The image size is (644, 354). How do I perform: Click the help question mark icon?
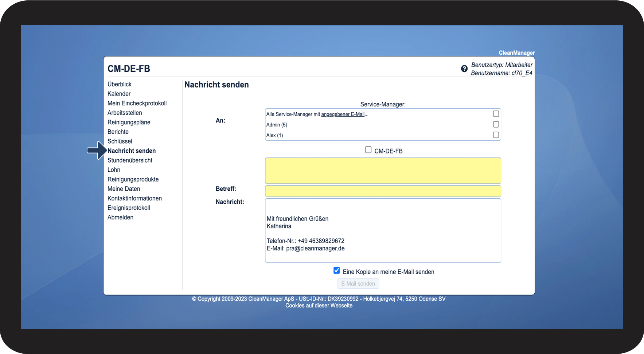click(464, 69)
